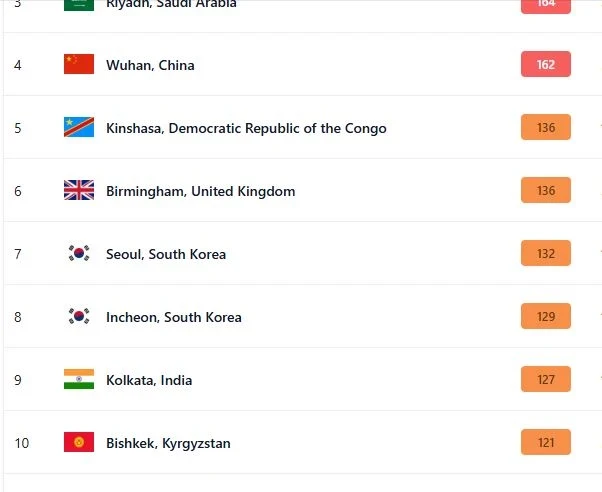Click the flag beside Incheon
This screenshot has height=492, width=602.
78,317
